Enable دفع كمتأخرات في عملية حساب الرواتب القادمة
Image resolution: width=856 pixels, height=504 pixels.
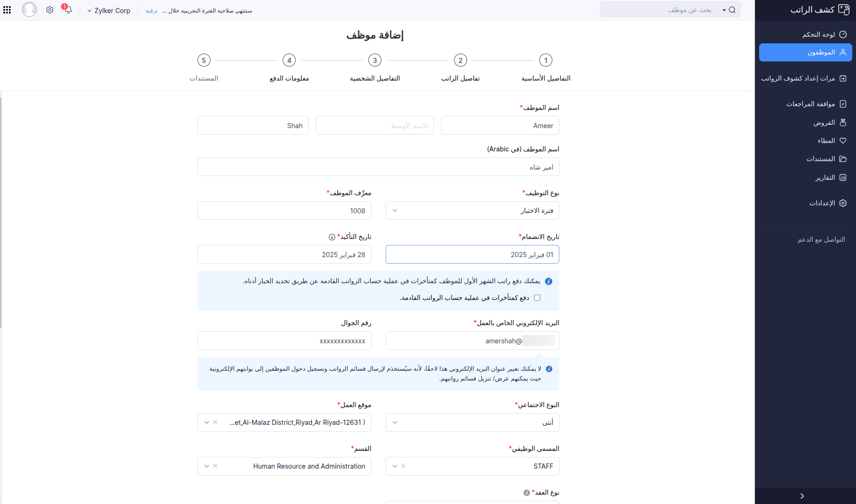[x=537, y=297]
